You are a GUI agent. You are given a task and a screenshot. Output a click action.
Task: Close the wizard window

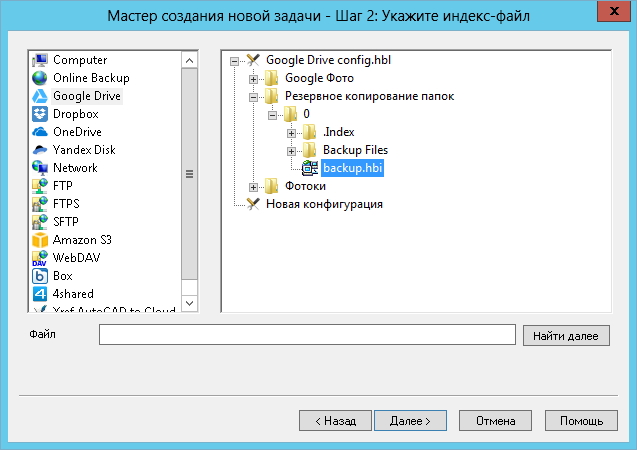click(614, 11)
